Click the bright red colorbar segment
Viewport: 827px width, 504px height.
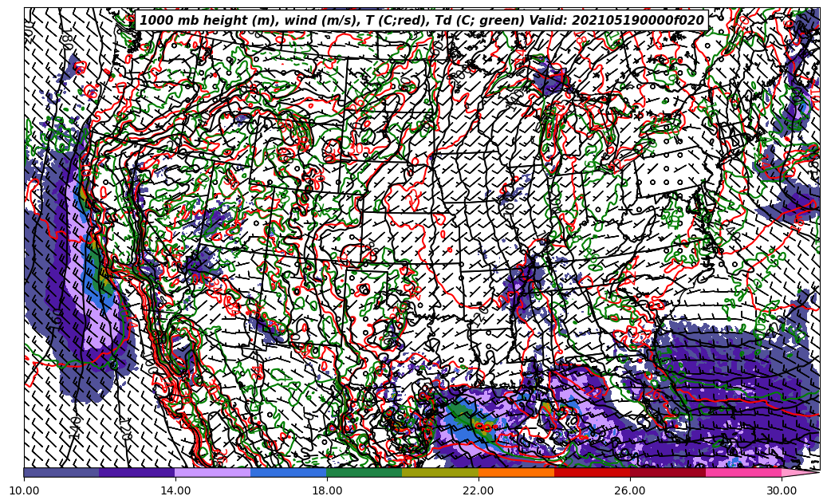(x=592, y=472)
